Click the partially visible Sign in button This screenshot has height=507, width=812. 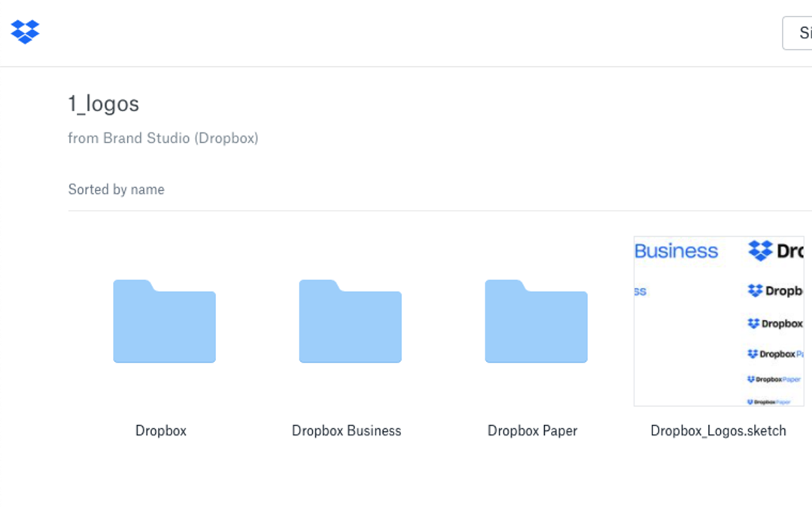(798, 33)
